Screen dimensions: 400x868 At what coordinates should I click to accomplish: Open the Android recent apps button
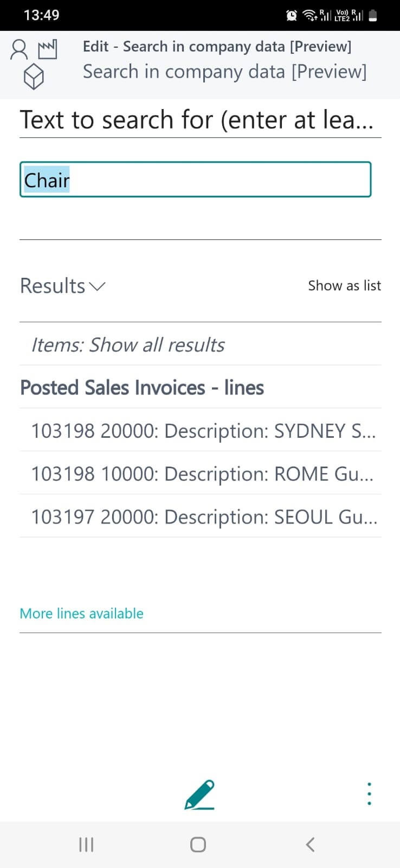tap(86, 845)
